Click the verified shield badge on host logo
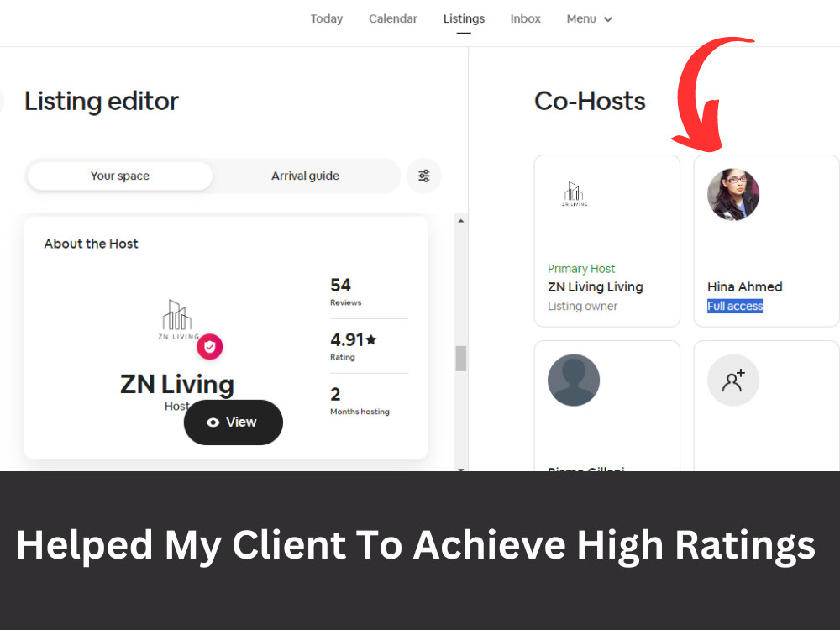The height and width of the screenshot is (630, 840). (209, 347)
